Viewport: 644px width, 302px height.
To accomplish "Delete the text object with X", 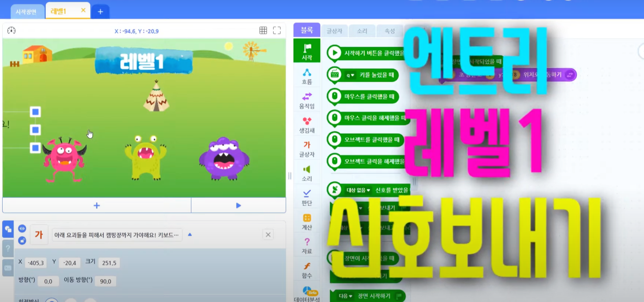I will [x=268, y=235].
